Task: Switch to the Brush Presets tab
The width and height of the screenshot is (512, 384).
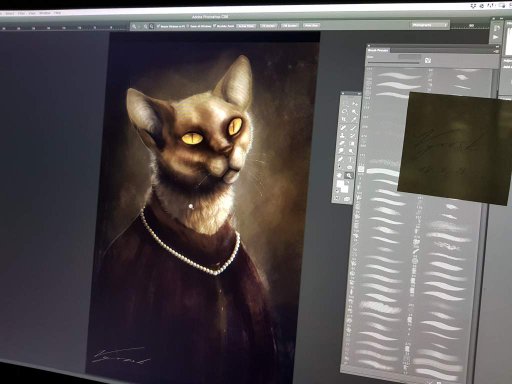Action: [x=378, y=50]
